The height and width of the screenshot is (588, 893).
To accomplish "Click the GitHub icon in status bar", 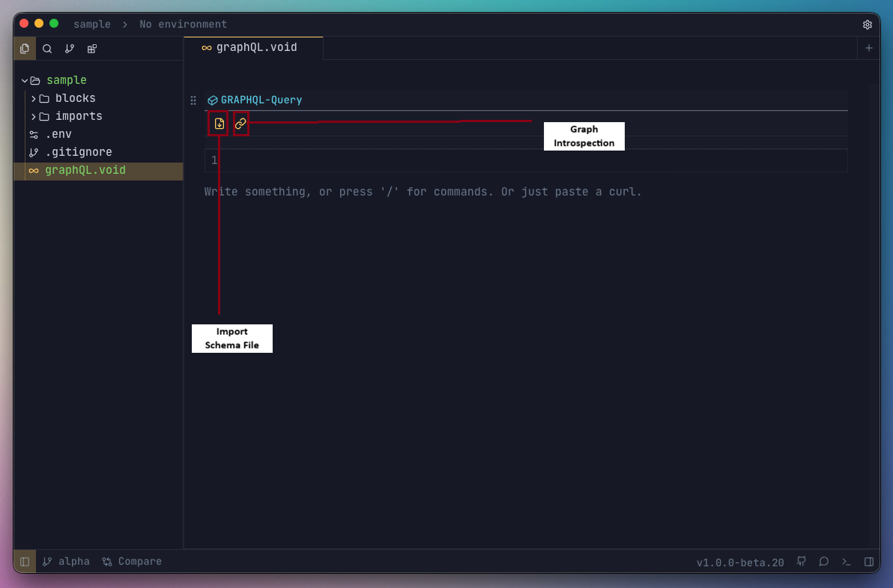I will click(x=802, y=562).
